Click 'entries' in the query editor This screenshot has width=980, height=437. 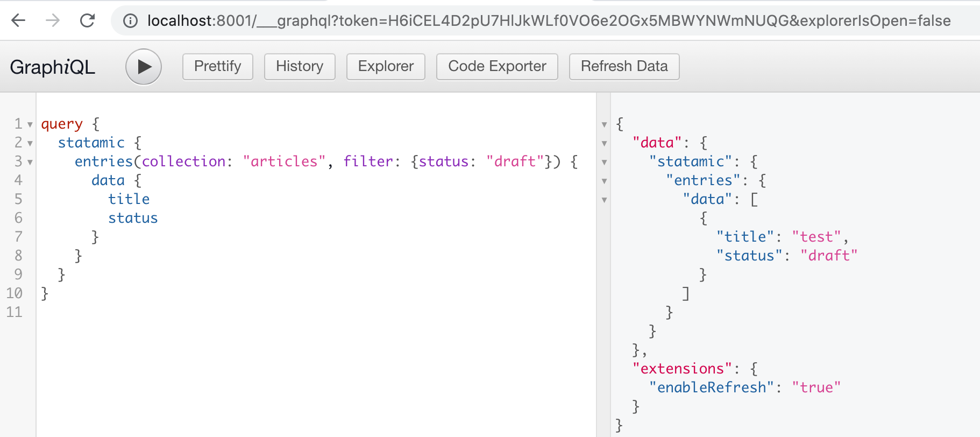coord(104,161)
